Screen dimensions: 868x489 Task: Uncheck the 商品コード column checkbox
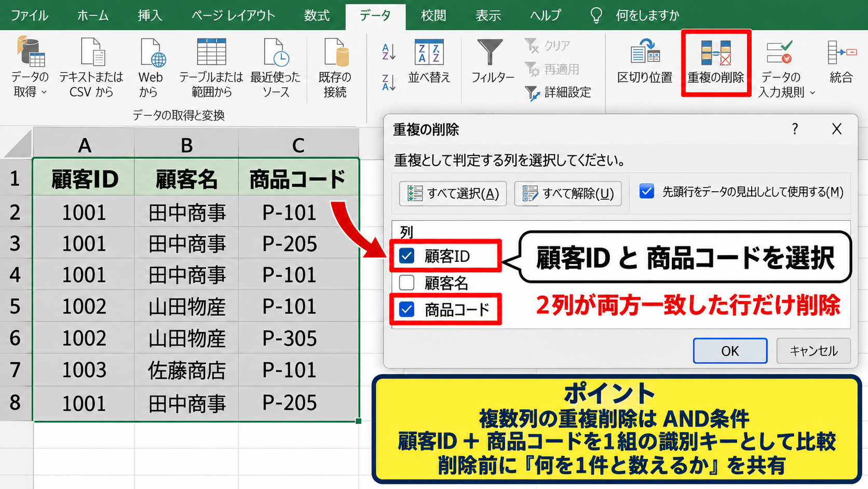(x=407, y=310)
